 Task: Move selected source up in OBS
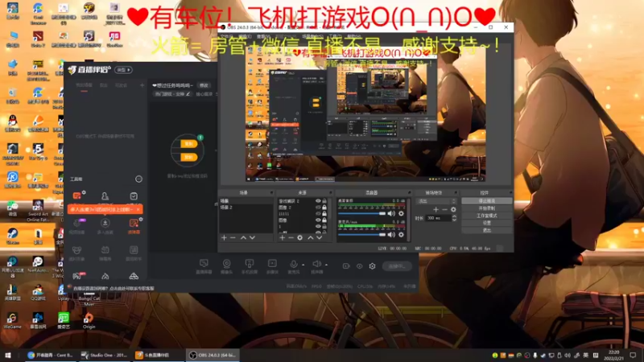coord(311,237)
